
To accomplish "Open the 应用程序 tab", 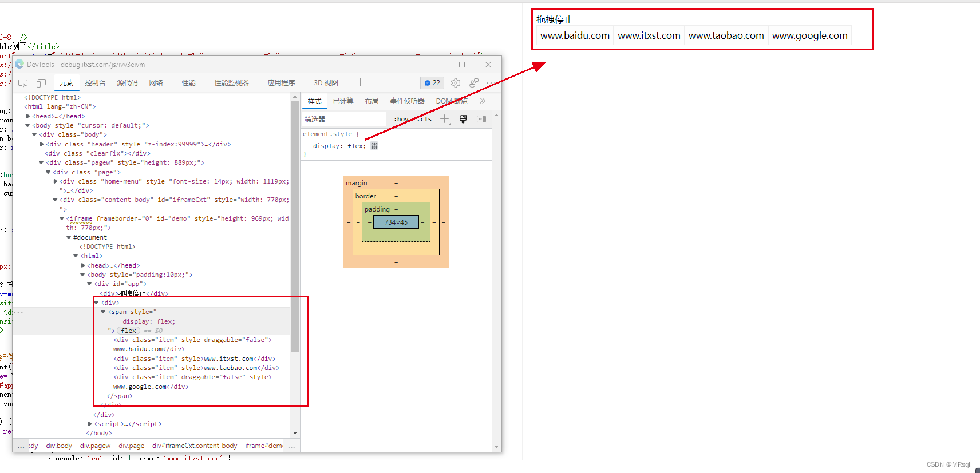I will coord(281,83).
